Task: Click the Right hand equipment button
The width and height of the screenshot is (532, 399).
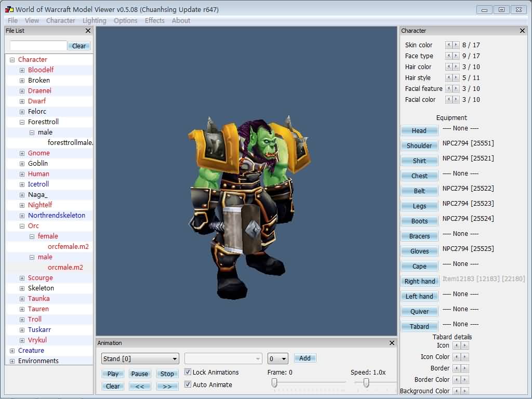Action: pos(419,281)
